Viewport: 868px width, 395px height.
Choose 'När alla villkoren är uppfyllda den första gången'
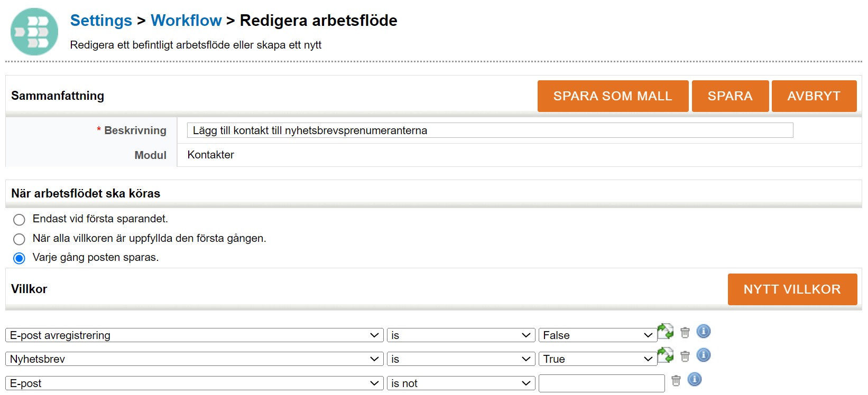(19, 239)
